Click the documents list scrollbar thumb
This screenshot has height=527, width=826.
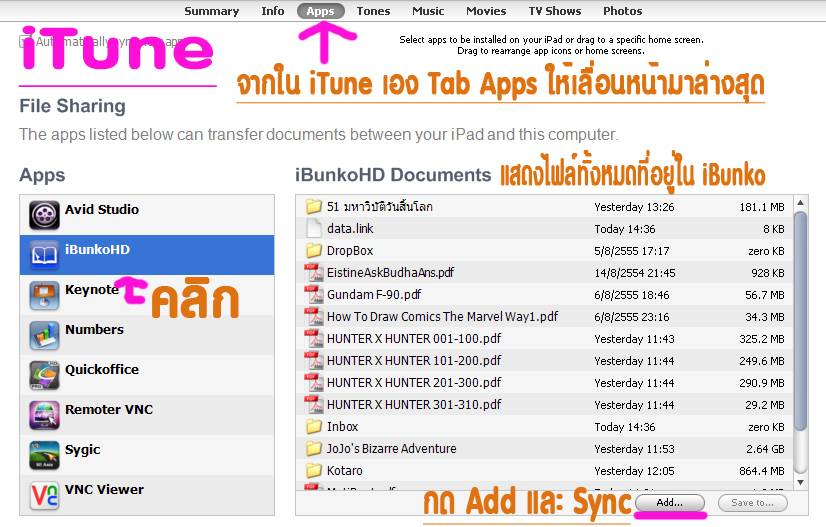point(801,321)
